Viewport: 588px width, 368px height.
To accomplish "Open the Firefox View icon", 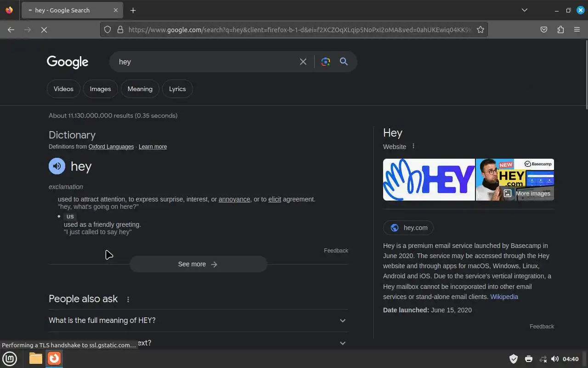I will 9,10.
